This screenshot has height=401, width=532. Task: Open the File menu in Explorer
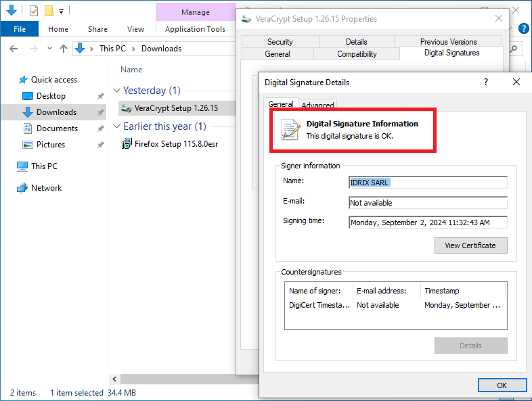20,29
